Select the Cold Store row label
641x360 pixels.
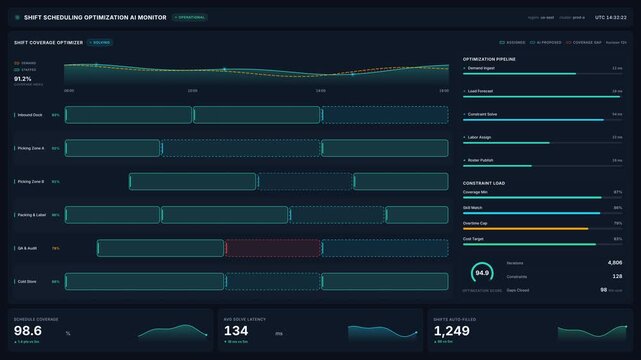[x=27, y=282]
